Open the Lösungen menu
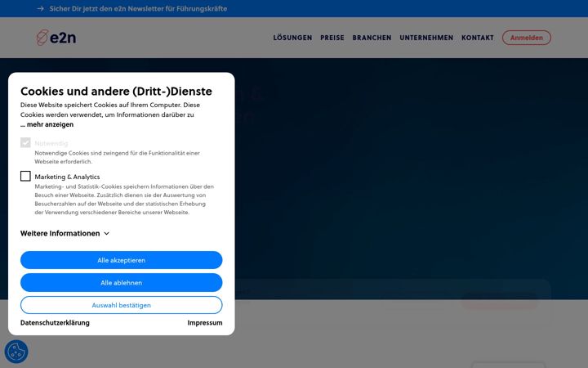The height and width of the screenshot is (368, 588). click(292, 38)
